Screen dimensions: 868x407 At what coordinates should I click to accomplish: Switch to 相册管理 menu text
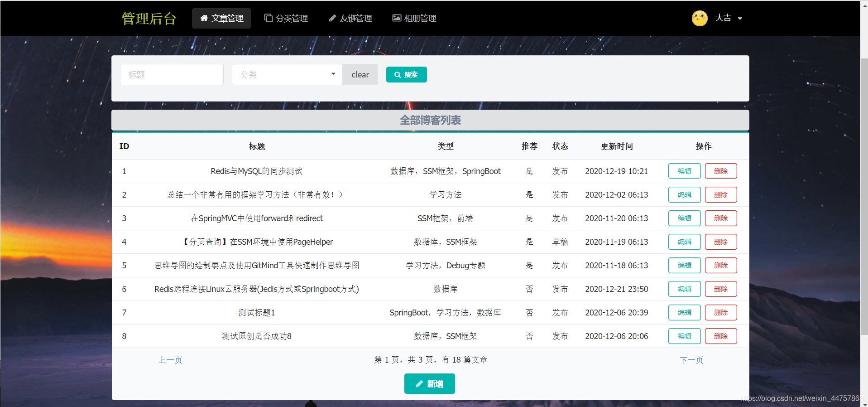pos(420,18)
